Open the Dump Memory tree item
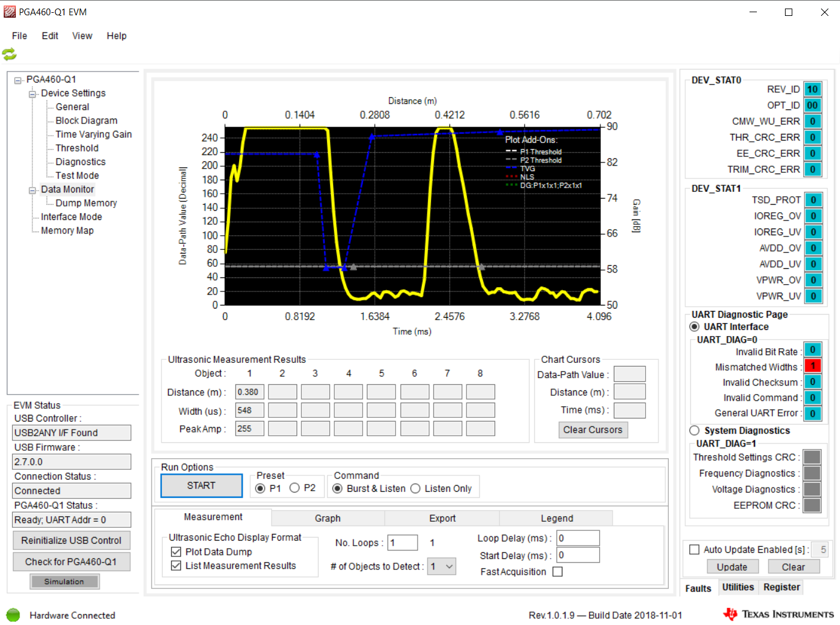This screenshot has width=840, height=625. (86, 203)
